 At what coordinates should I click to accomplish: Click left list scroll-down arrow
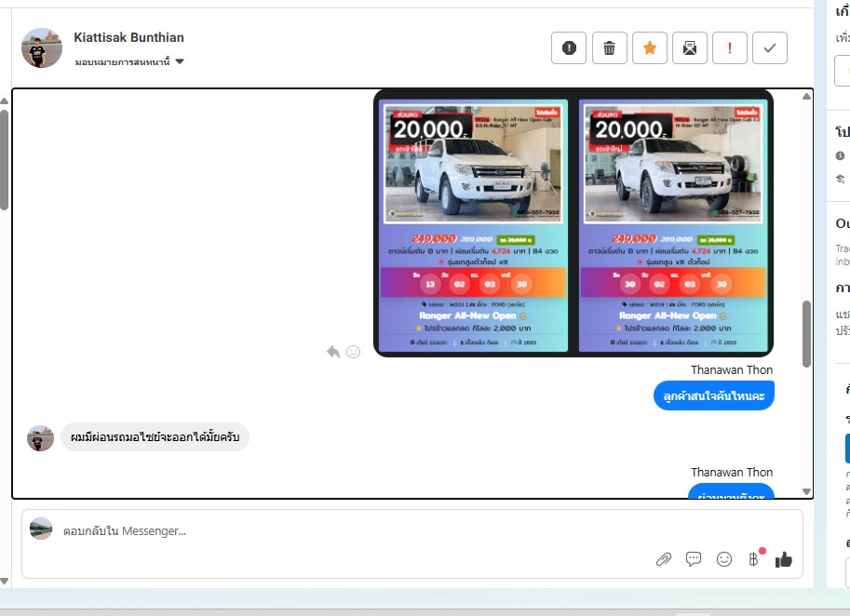point(4,581)
